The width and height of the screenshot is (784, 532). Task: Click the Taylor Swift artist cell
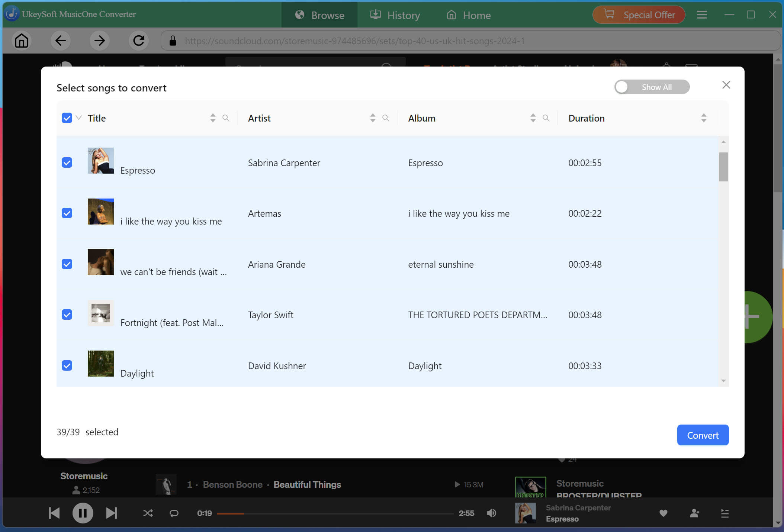(x=270, y=315)
